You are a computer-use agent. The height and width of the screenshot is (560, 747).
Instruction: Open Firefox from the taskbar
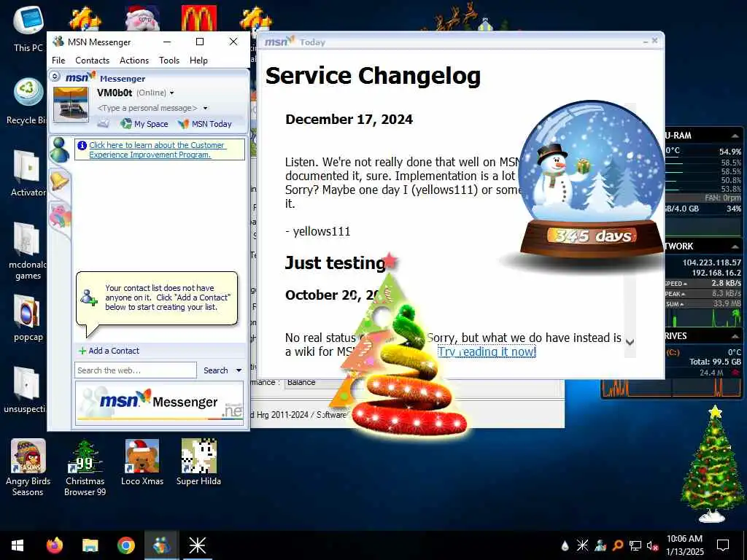click(x=54, y=545)
